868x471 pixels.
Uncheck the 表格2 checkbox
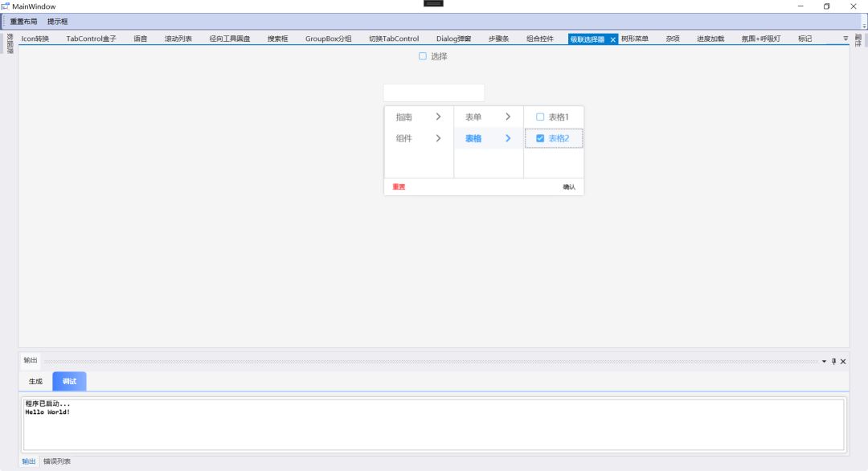540,138
